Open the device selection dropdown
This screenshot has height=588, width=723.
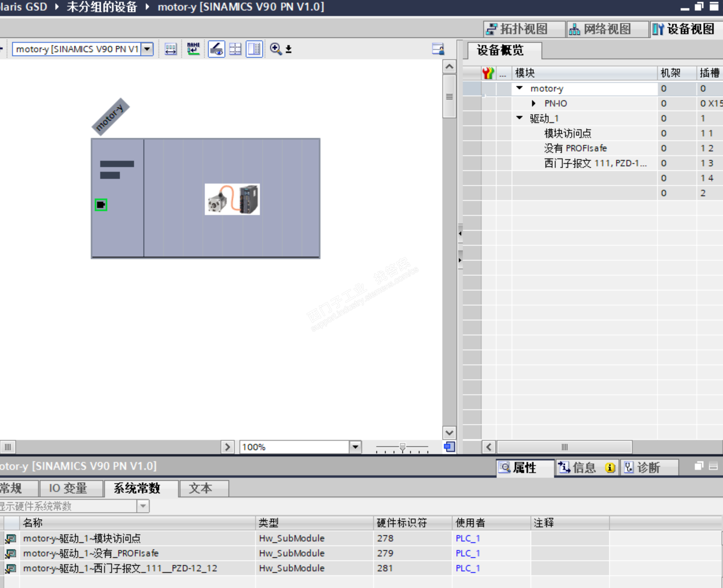pyautogui.click(x=147, y=49)
